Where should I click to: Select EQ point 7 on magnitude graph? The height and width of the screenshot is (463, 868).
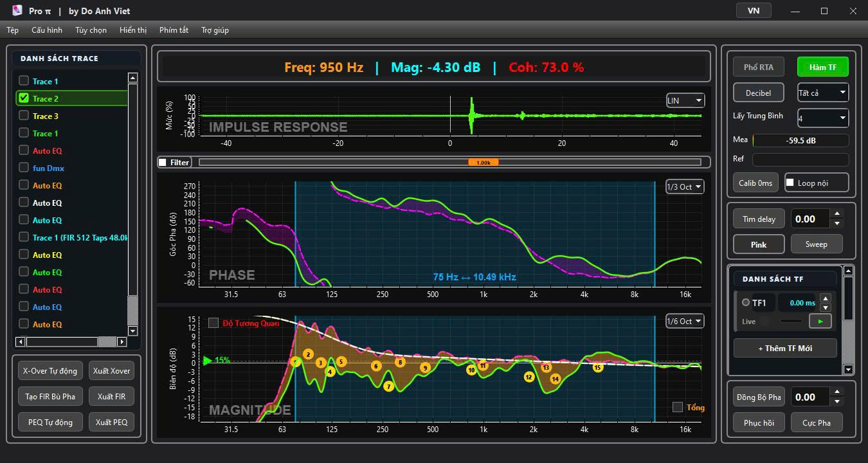(388, 386)
